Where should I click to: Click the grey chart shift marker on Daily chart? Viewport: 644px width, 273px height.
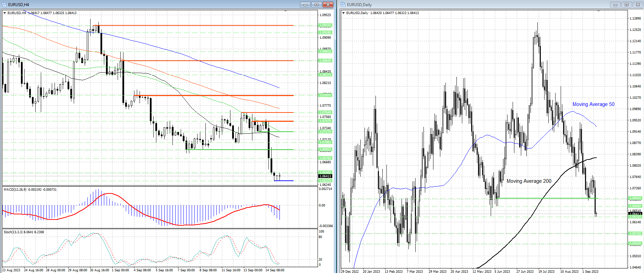pyautogui.click(x=599, y=11)
